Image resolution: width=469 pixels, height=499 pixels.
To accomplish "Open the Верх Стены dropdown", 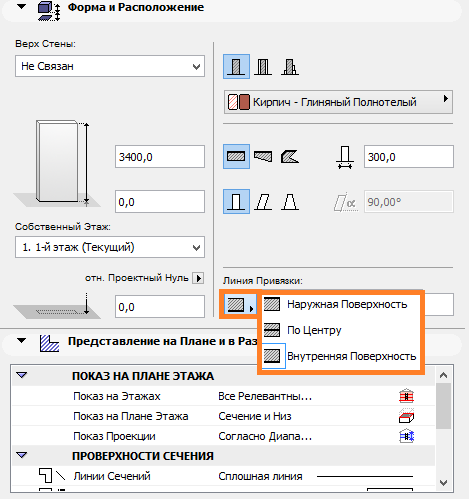I will pos(110,66).
